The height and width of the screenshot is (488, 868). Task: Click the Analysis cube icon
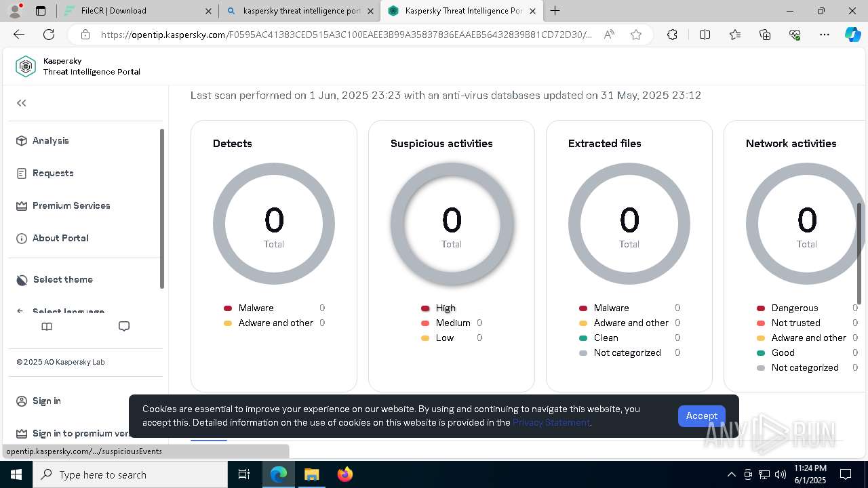[x=22, y=140]
